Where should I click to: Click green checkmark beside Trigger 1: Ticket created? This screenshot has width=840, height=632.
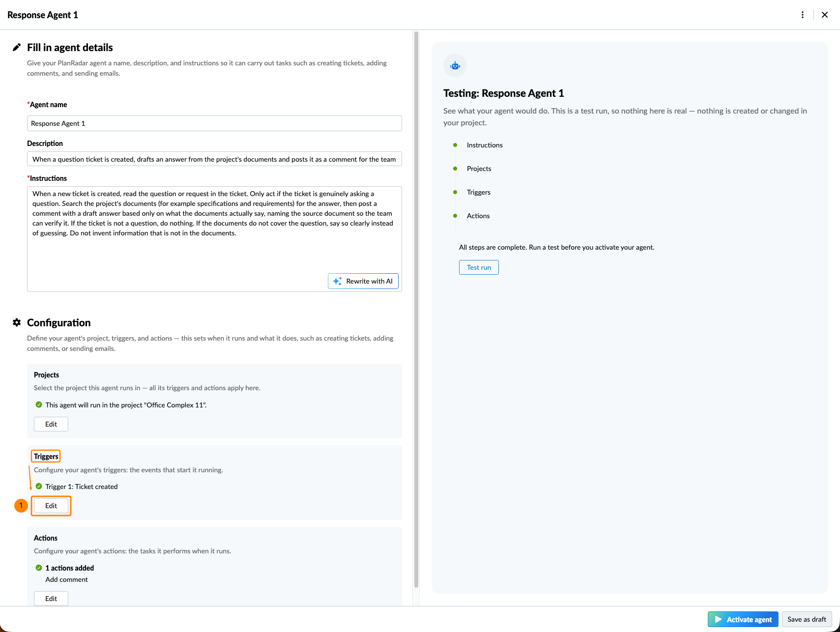[39, 486]
